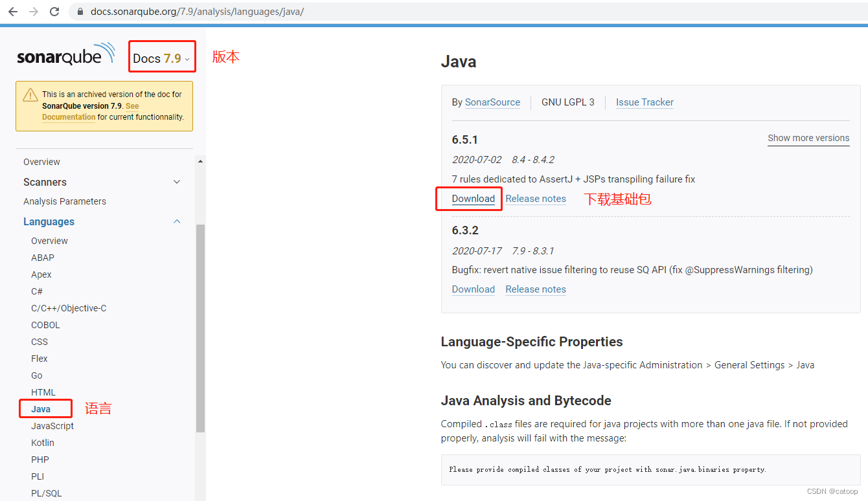This screenshot has height=501, width=868.
Task: Click the browser forward arrow
Action: (34, 12)
